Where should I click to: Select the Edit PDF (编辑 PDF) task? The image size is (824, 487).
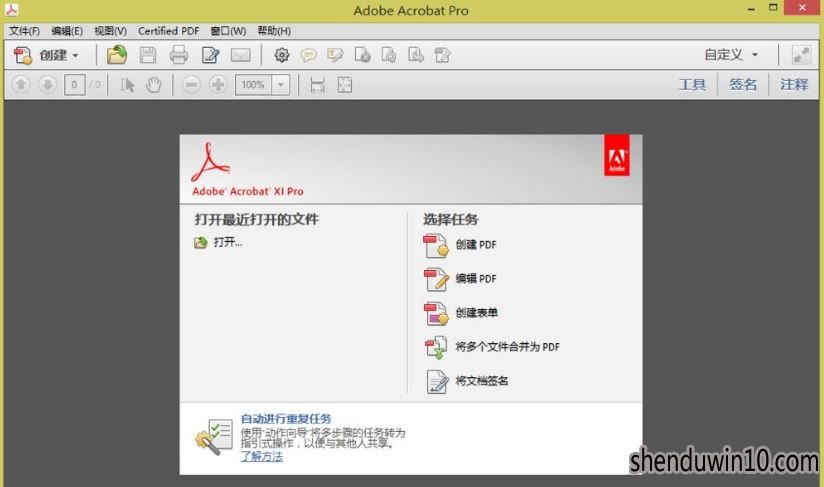[x=460, y=279]
